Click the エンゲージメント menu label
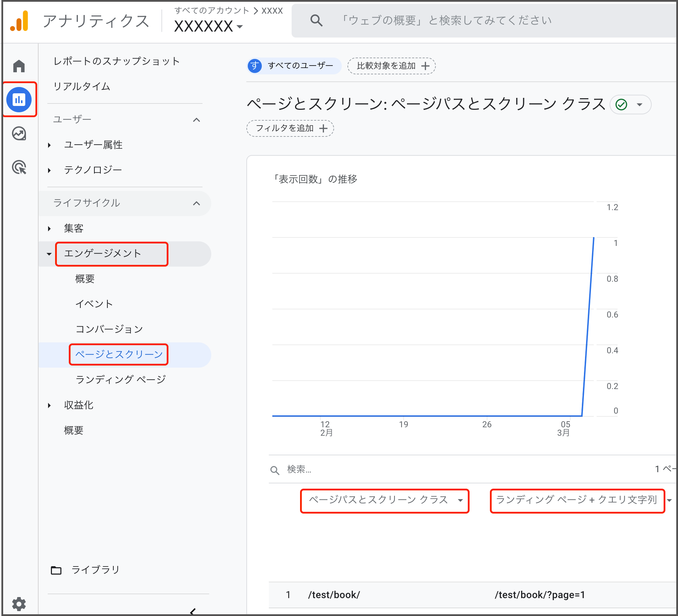Image resolution: width=678 pixels, height=616 pixels. click(102, 254)
